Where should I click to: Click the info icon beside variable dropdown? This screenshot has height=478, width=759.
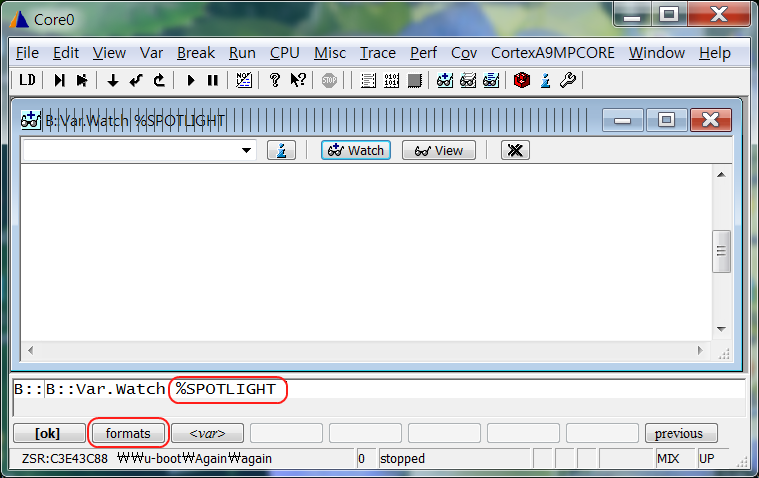tap(281, 150)
